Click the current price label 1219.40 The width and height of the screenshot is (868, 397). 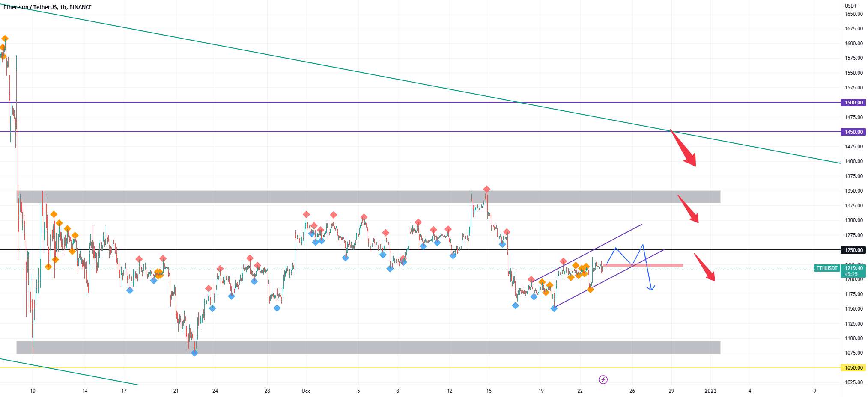[x=854, y=268]
